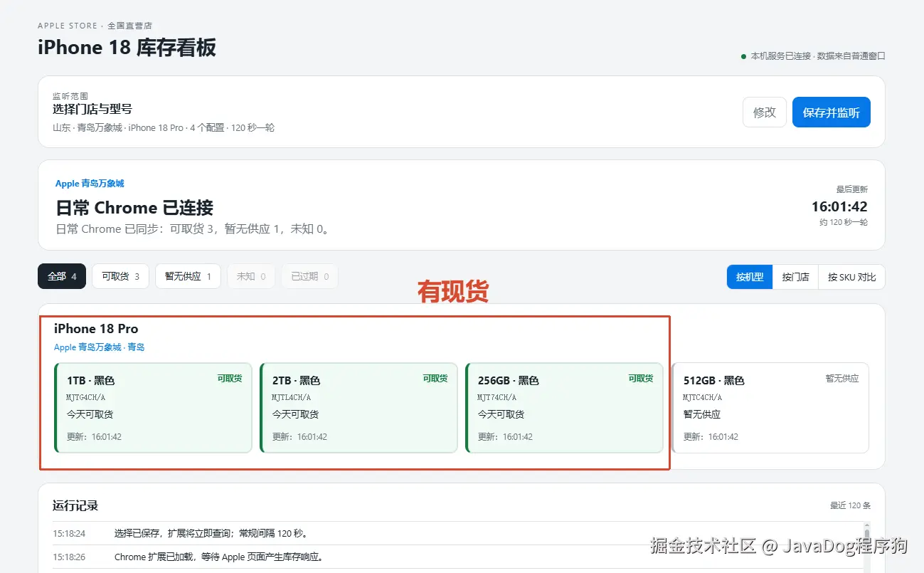Viewport: 924px width, 573px height.
Task: Click 可取货 badge on 2TB card
Action: point(435,379)
